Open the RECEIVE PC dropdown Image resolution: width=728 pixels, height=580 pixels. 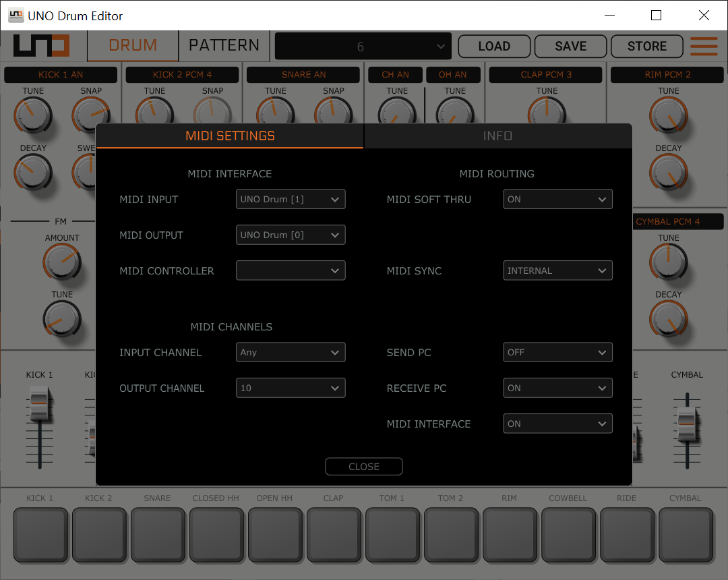point(557,388)
